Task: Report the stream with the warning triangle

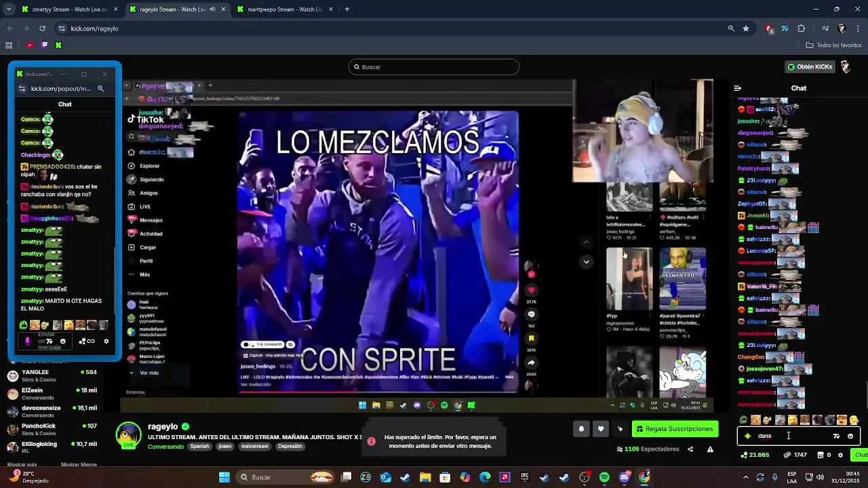Action: [710, 449]
